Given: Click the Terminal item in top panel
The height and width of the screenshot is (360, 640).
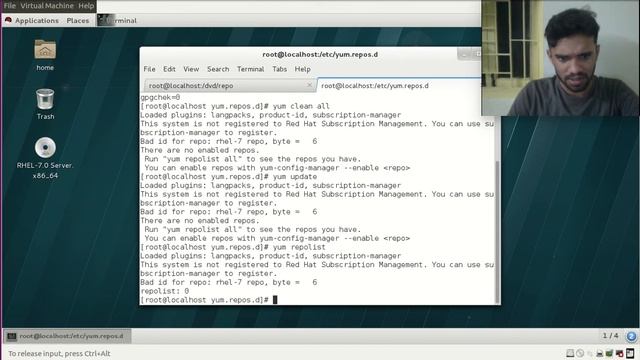Looking at the screenshot, I should pyautogui.click(x=118, y=20).
